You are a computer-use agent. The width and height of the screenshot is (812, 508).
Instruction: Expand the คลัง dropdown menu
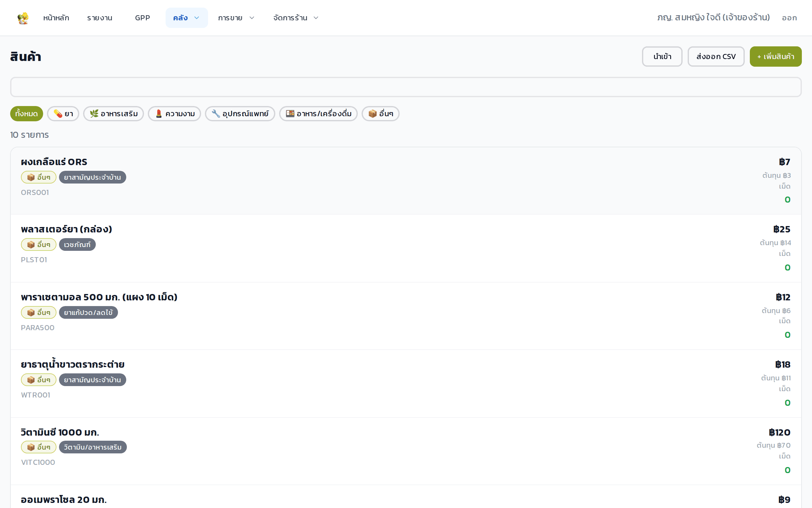pos(187,18)
